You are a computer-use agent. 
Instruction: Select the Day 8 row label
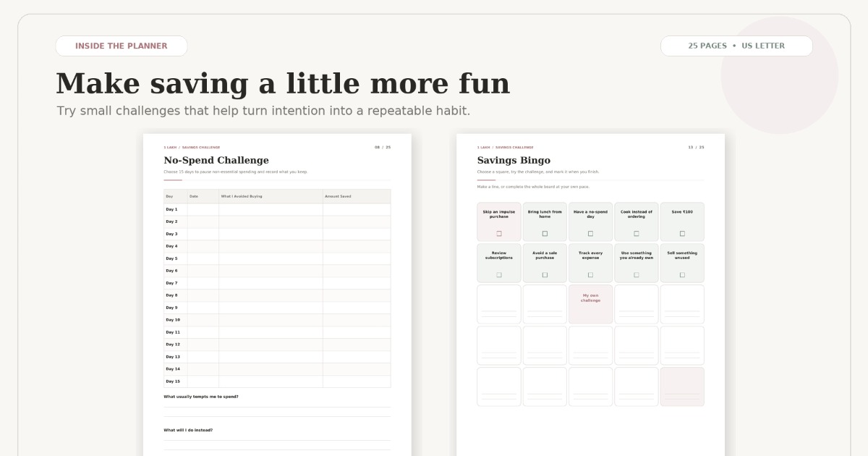click(171, 295)
